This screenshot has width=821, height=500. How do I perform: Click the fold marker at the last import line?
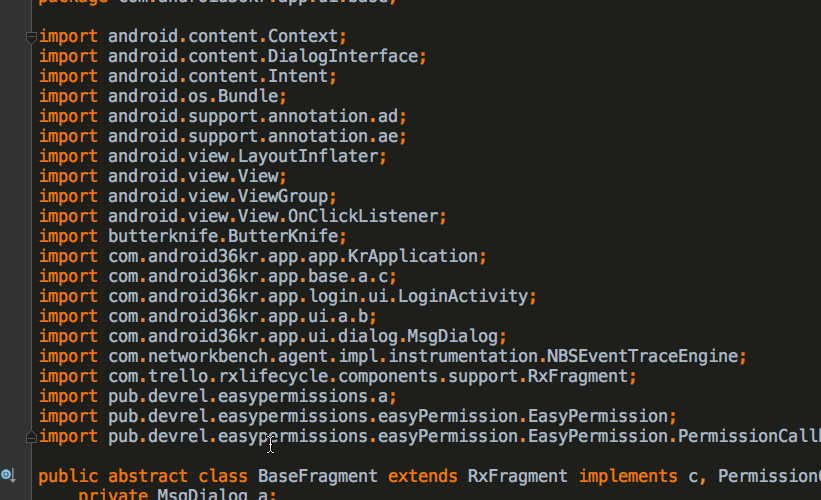coord(32,436)
